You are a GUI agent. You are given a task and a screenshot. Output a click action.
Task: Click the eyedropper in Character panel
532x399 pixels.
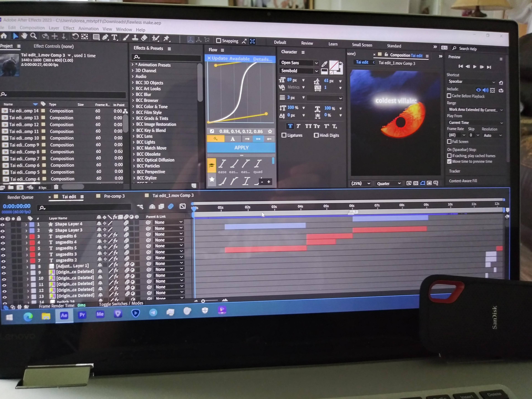click(324, 64)
